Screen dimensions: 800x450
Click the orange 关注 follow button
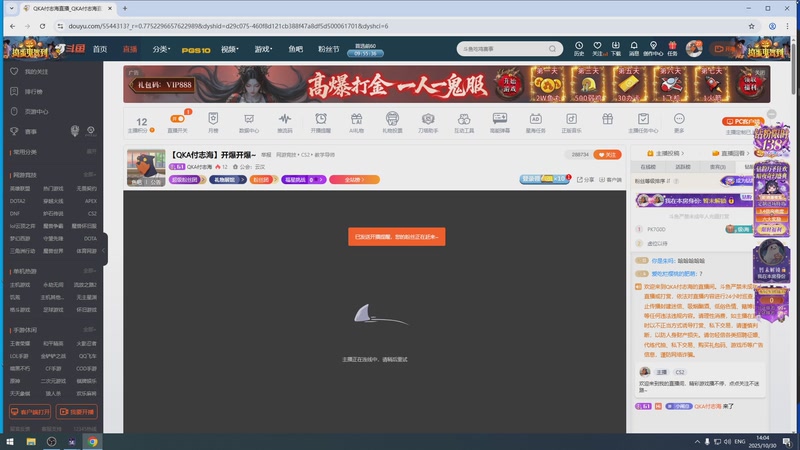607,155
